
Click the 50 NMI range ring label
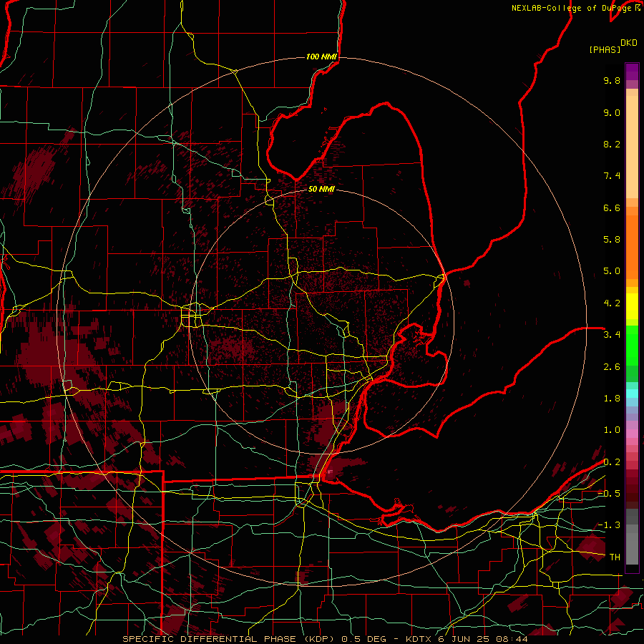coord(321,189)
